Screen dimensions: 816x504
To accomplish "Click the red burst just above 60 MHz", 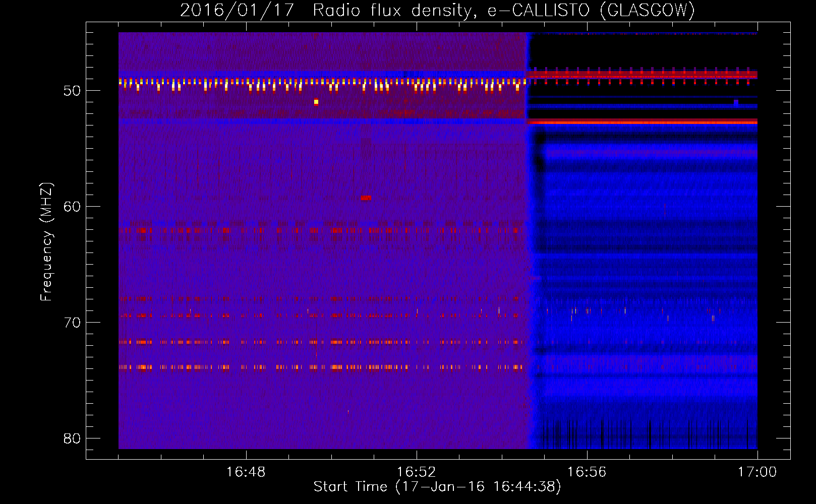I will tap(366, 198).
